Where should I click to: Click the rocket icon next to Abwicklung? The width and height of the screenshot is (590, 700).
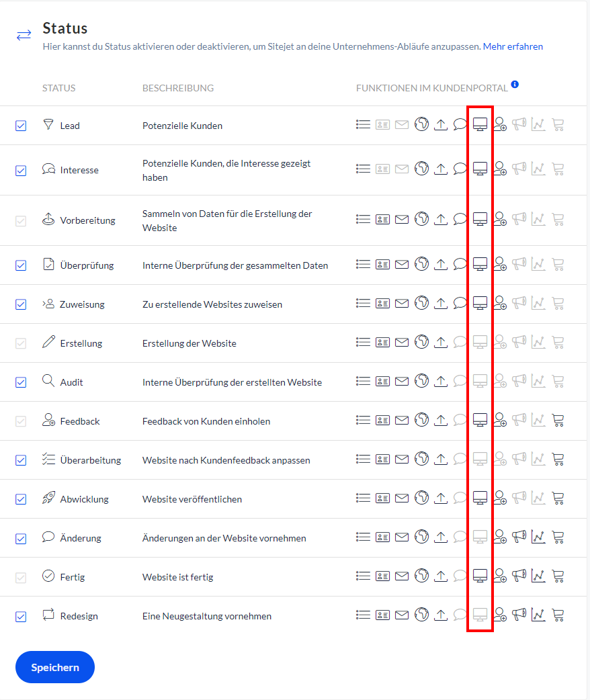[x=48, y=497]
